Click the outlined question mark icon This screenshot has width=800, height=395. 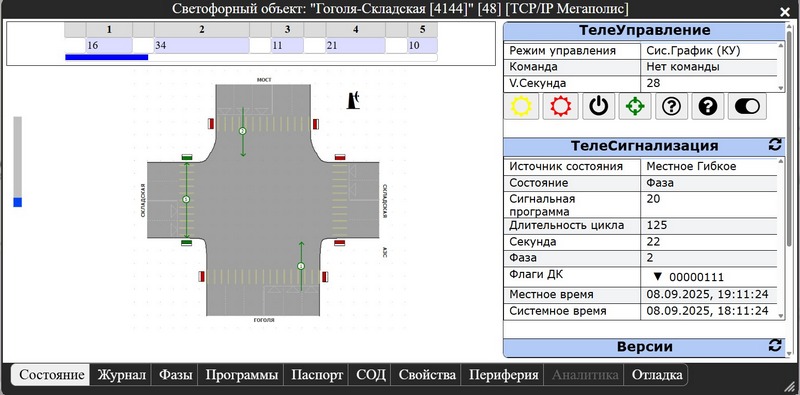click(x=671, y=106)
